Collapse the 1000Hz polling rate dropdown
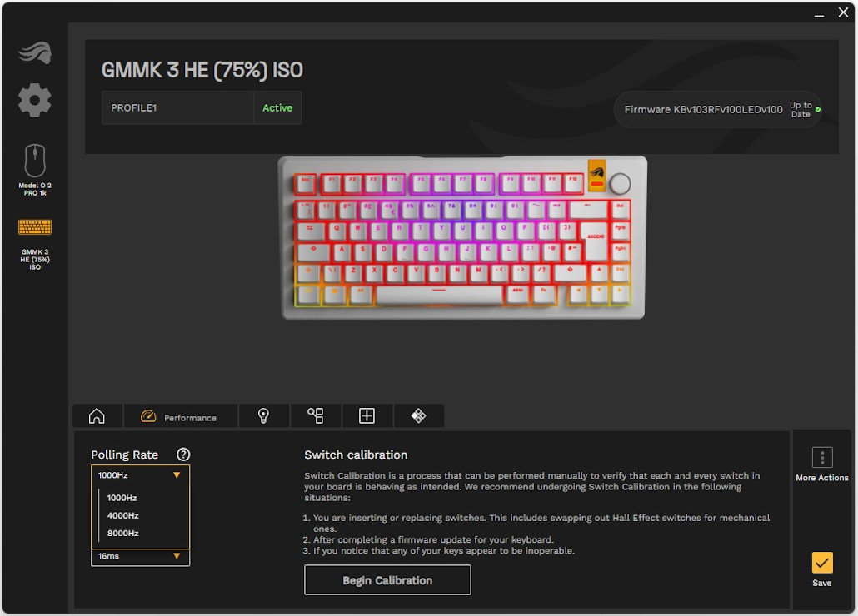Viewport: 858px width, 616px height. (140, 475)
